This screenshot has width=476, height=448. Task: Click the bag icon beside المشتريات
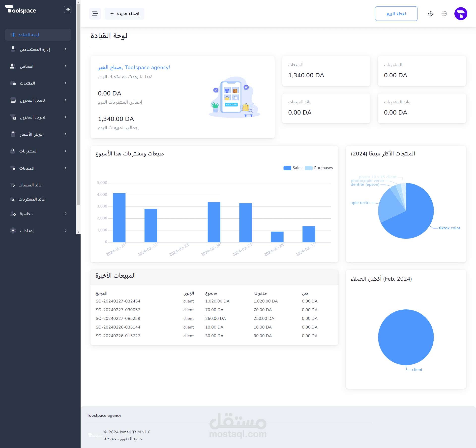(x=13, y=151)
